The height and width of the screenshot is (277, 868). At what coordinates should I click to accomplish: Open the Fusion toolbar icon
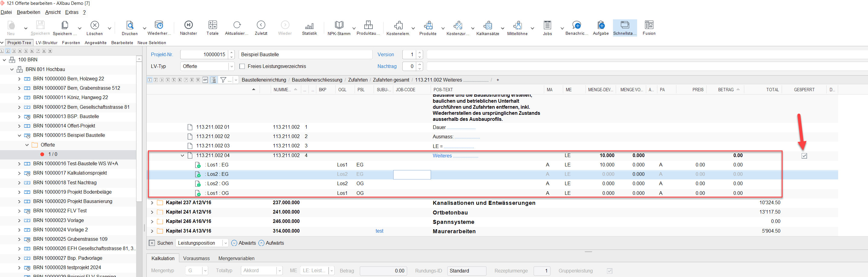[649, 25]
